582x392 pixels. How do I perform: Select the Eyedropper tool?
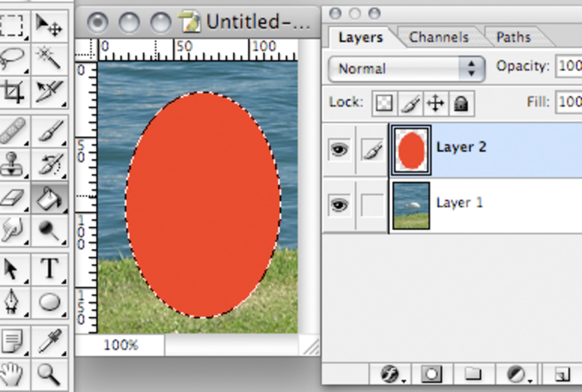coord(50,342)
